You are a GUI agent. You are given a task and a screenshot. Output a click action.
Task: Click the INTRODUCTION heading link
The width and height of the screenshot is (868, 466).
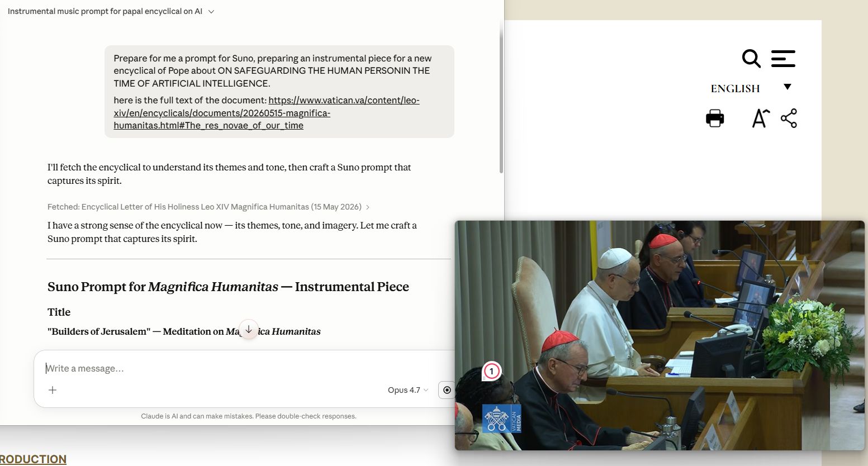(33, 459)
